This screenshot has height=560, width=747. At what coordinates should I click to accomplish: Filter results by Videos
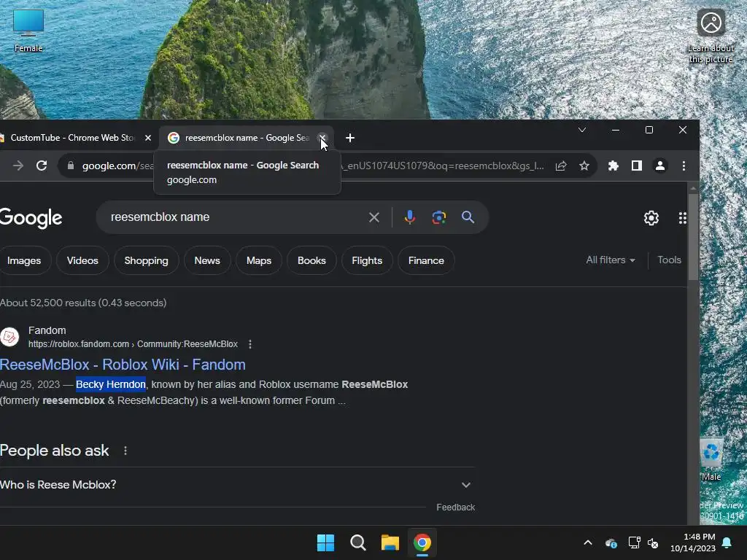tap(82, 260)
